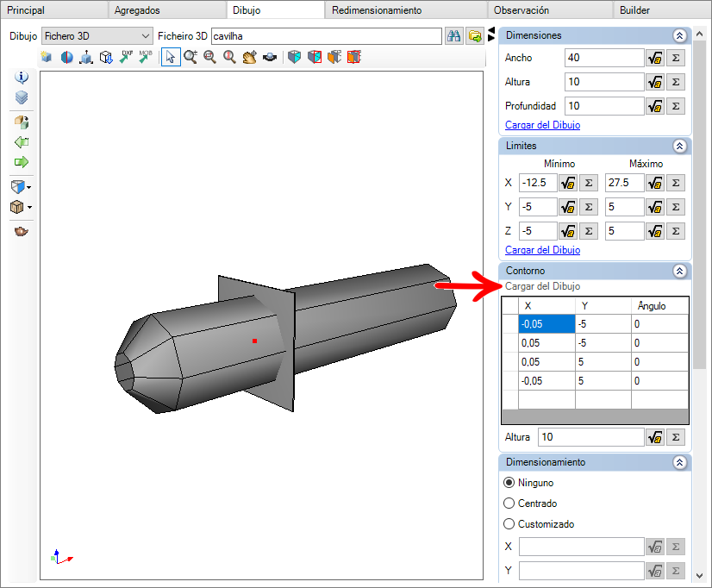Click the binoculars search icon
This screenshot has height=588, width=712.
(x=453, y=36)
